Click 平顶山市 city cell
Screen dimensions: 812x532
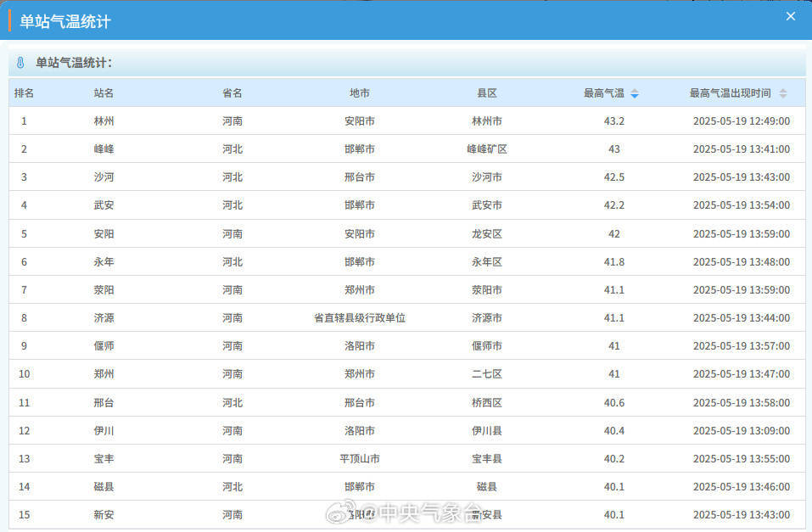pyautogui.click(x=360, y=459)
